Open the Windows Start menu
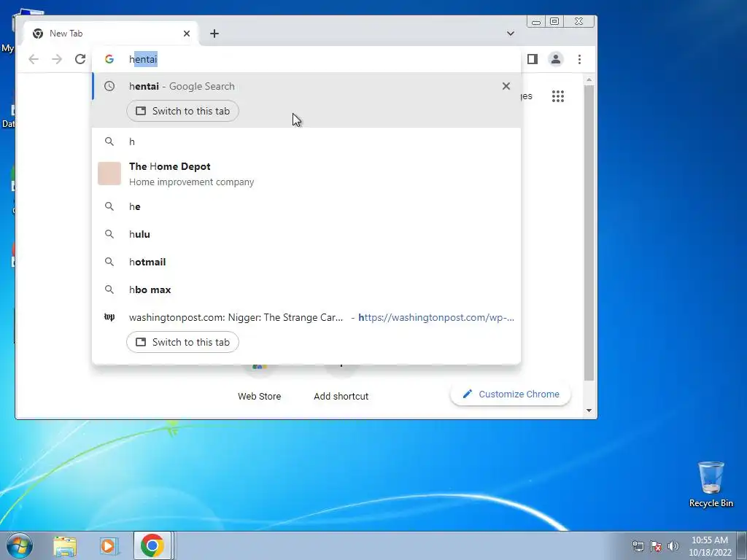The image size is (747, 560). [x=20, y=545]
